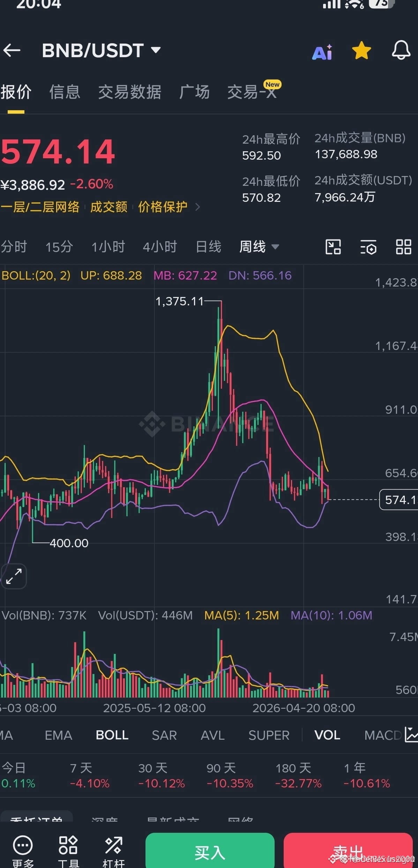Enable the SUPER indicator

(x=269, y=735)
